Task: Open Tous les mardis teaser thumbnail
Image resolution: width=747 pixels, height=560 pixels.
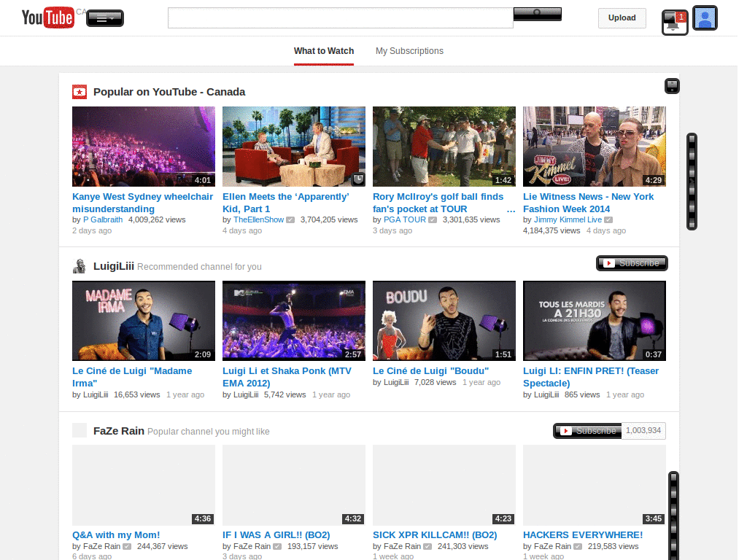Action: click(x=594, y=321)
